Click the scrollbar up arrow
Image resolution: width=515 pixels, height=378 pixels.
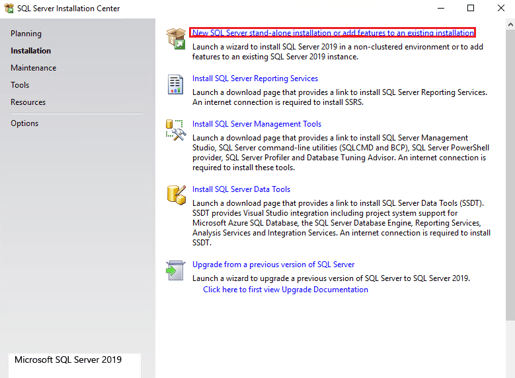(510, 24)
